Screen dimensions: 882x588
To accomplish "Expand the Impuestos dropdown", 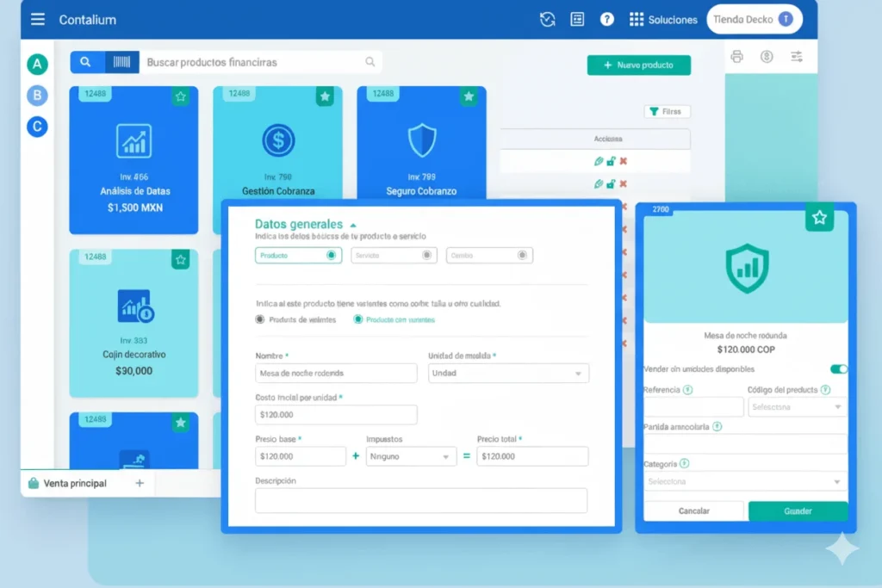I will (411, 456).
